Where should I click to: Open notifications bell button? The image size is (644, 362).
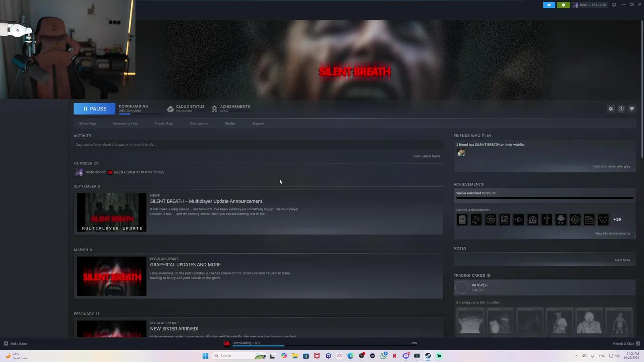[x=563, y=5]
